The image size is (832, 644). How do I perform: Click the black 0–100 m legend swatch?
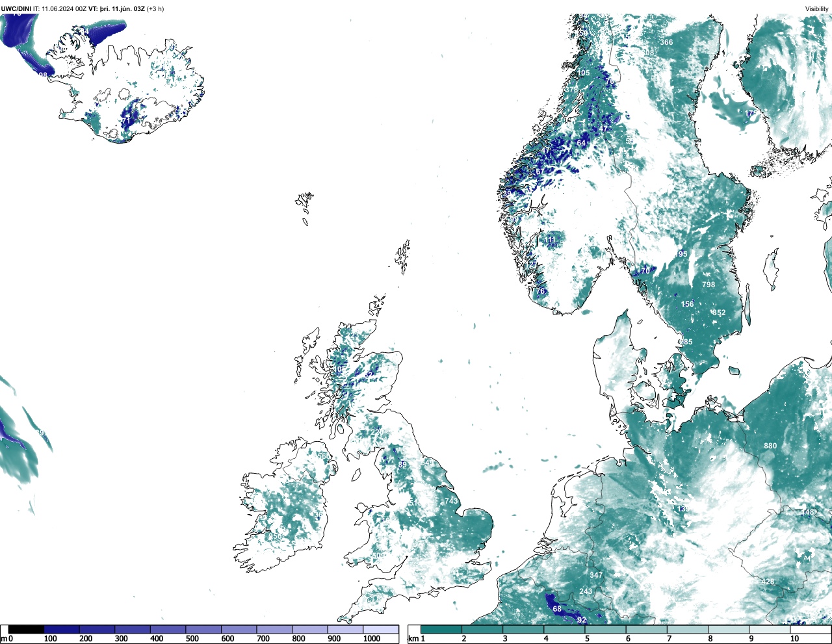click(x=27, y=629)
